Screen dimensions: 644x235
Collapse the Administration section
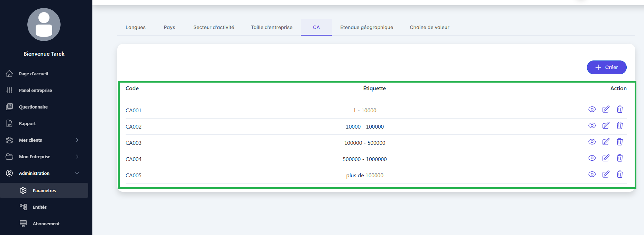[77, 173]
